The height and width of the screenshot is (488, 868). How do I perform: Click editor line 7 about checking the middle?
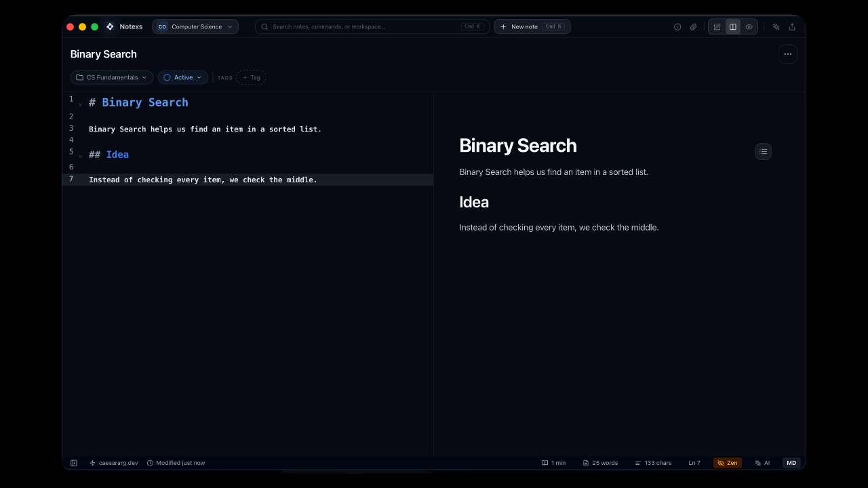pyautogui.click(x=203, y=180)
